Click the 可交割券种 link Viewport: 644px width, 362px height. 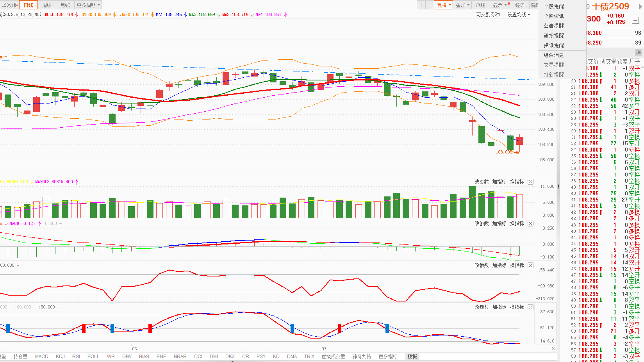point(488,14)
